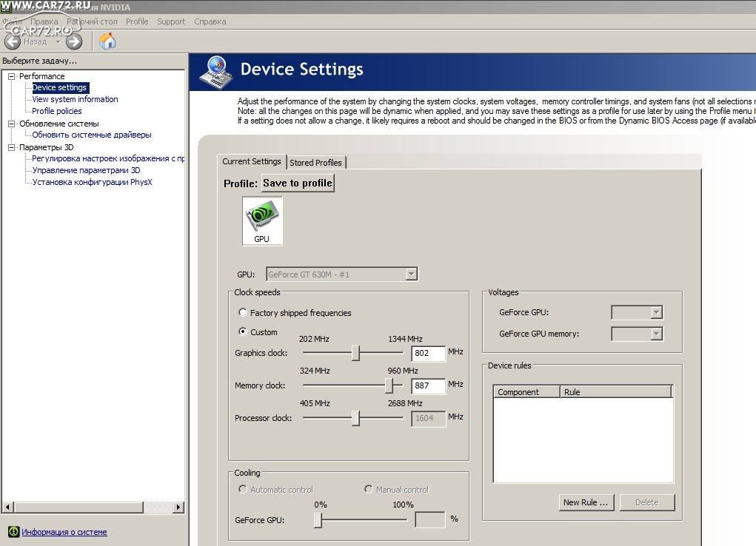756x546 pixels.
Task: Click the task pane scroll right arrow
Action: tap(178, 507)
